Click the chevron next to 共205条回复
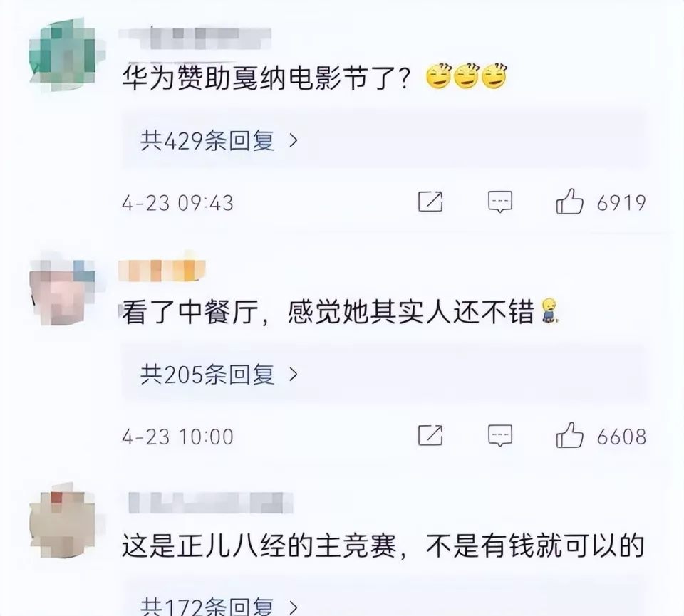The width and height of the screenshot is (684, 616). [294, 375]
